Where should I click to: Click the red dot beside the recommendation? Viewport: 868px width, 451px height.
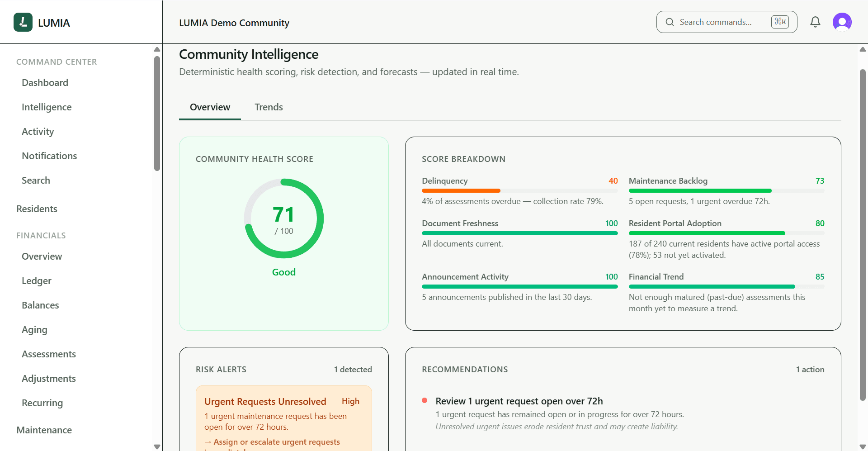tap(425, 400)
